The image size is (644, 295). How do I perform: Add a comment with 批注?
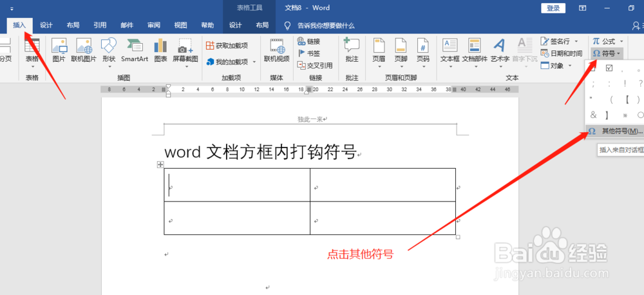tap(352, 50)
